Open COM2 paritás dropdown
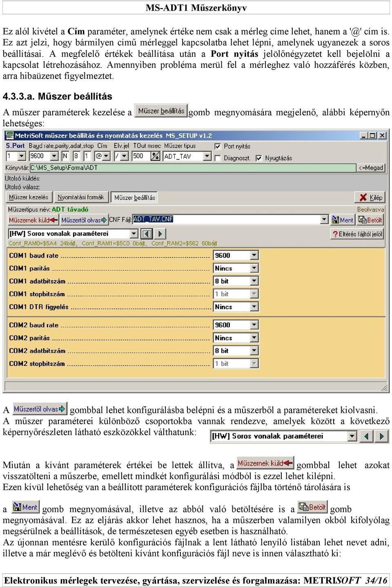 [254, 338]
